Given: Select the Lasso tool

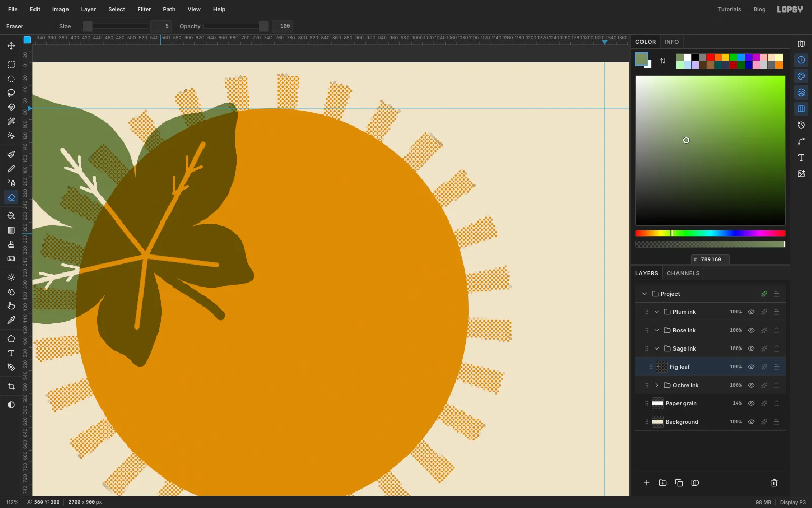Looking at the screenshot, I should coord(11,93).
